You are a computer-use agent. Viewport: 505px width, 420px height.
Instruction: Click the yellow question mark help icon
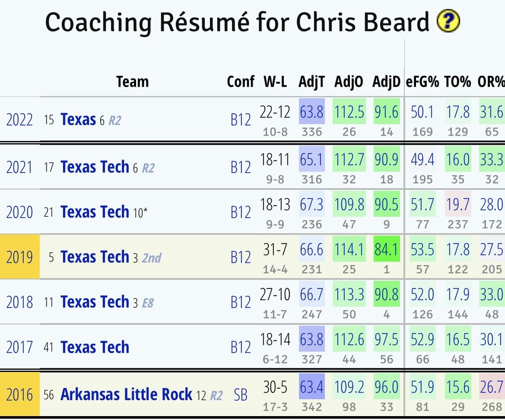point(448,22)
